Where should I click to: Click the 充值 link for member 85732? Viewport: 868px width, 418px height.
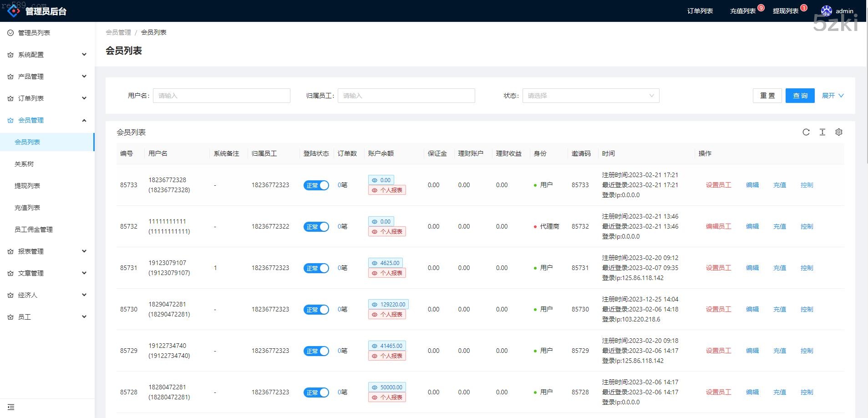click(x=779, y=226)
